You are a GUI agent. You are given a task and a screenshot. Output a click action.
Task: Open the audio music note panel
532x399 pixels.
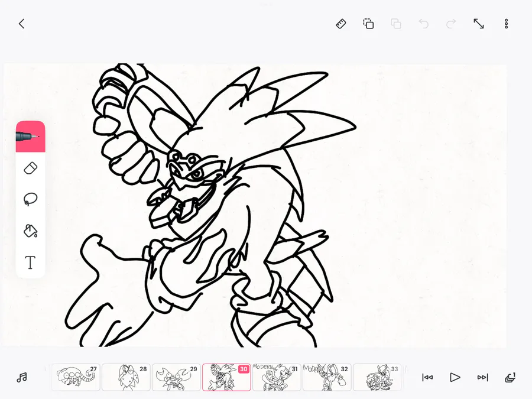22,377
